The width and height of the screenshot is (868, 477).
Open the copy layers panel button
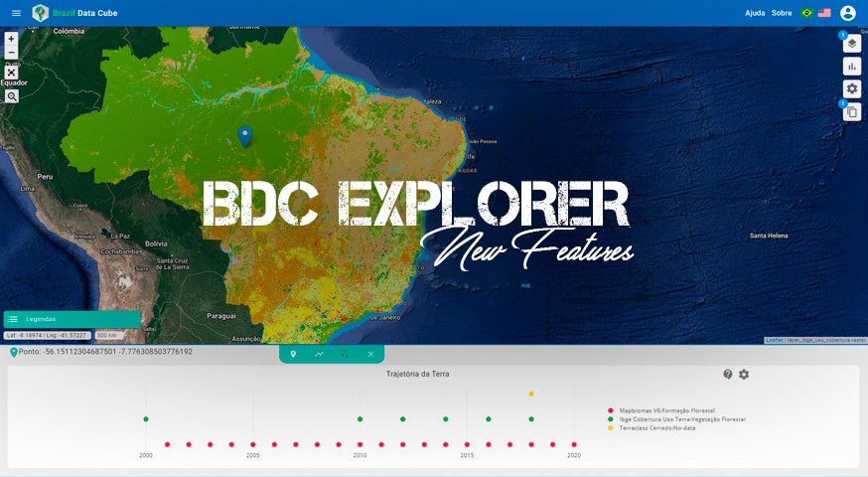[x=851, y=112]
